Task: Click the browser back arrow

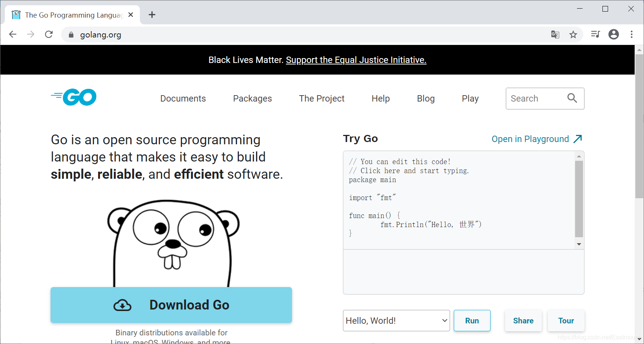Action: 13,34
